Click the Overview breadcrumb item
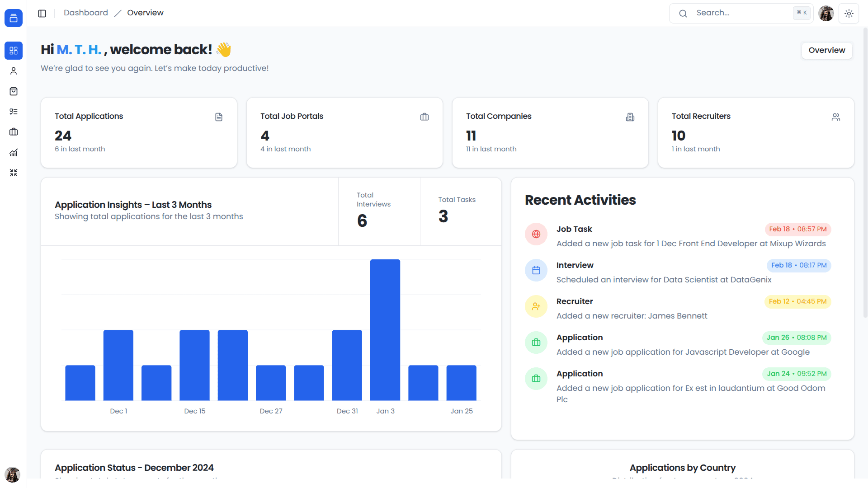 145,13
